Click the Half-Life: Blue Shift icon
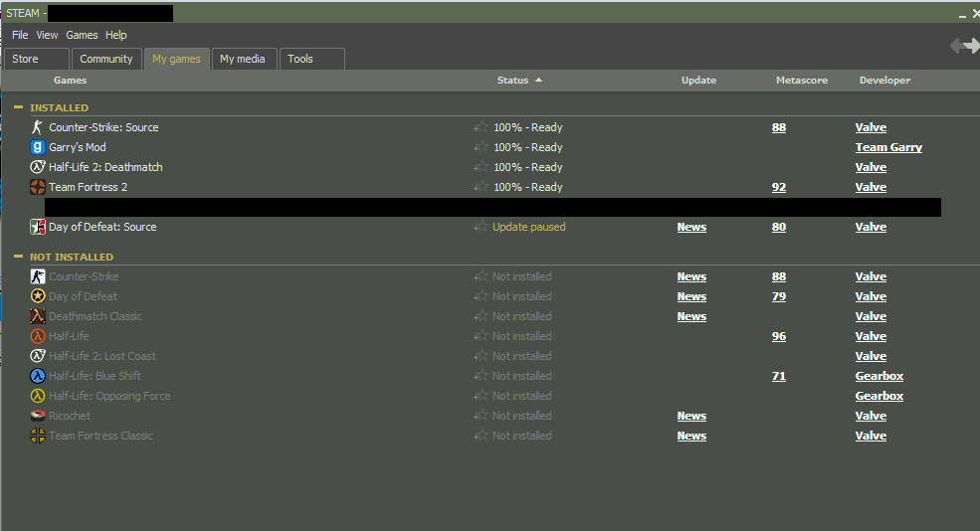The image size is (980, 531). click(38, 376)
